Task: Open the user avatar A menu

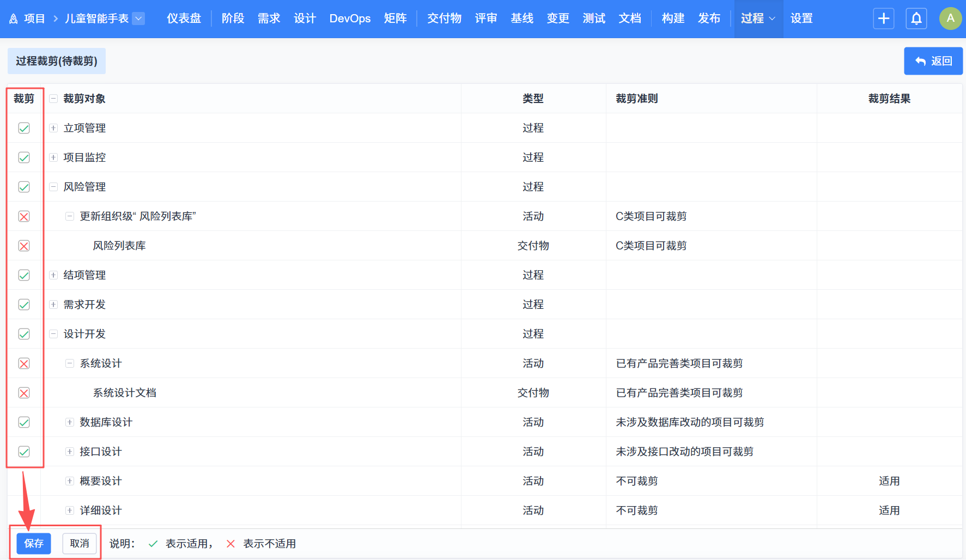Action: click(950, 19)
